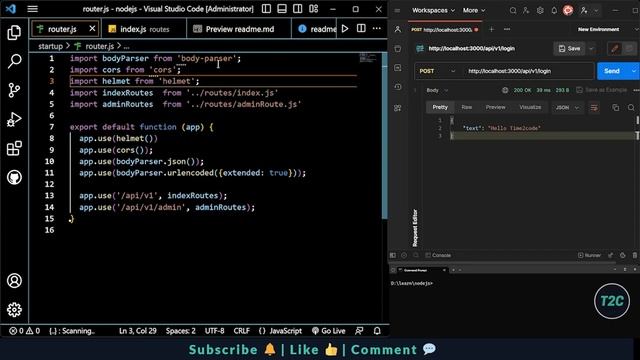Open the Extensions view in VS Code
Screen dimensions: 640x360
14,148
